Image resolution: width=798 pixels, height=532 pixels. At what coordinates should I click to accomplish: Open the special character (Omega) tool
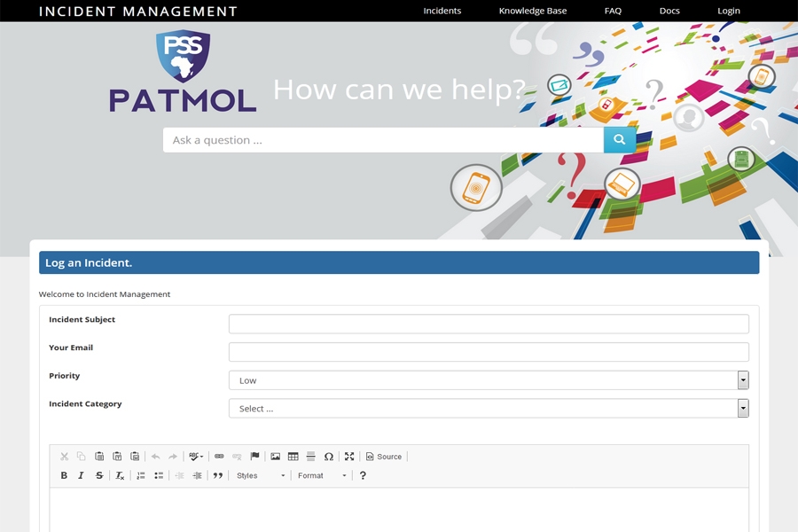point(328,457)
